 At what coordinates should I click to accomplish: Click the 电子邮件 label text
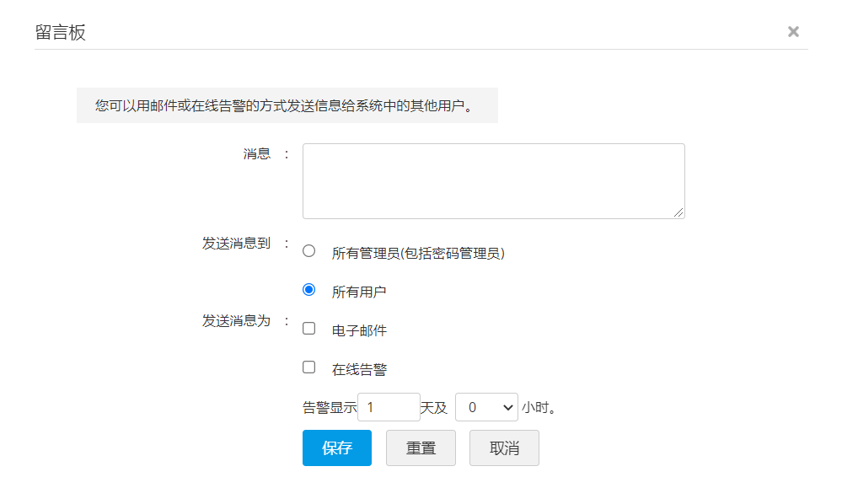click(x=359, y=330)
